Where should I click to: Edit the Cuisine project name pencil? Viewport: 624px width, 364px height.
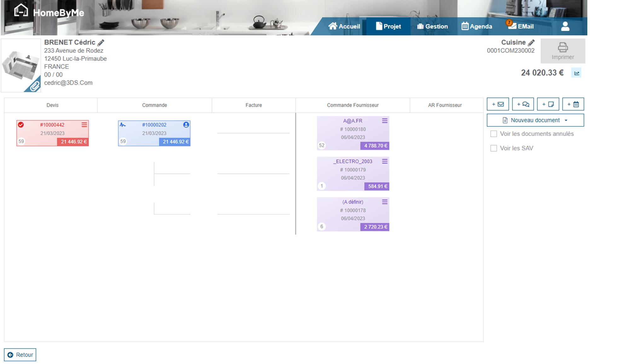pos(531,43)
